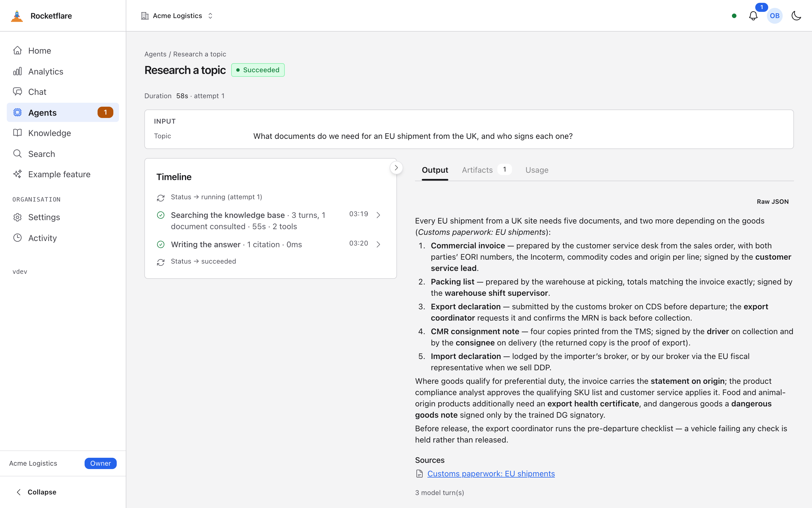Open Analytics from the sidebar
Screen dimensions: 812x508
click(x=63, y=71)
